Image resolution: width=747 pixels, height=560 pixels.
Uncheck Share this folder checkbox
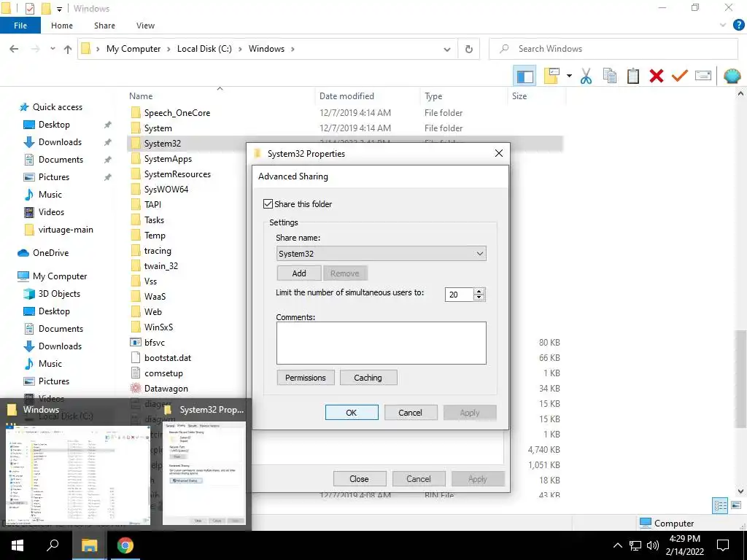pyautogui.click(x=268, y=204)
